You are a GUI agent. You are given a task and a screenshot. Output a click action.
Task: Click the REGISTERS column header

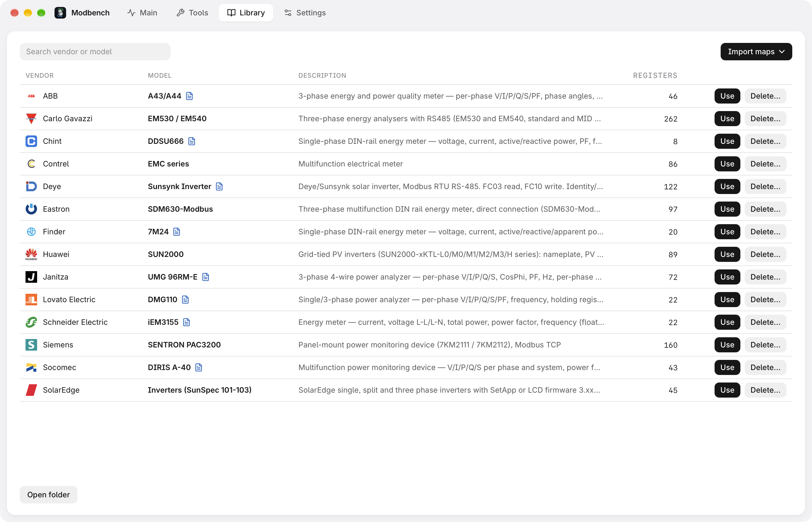point(655,75)
